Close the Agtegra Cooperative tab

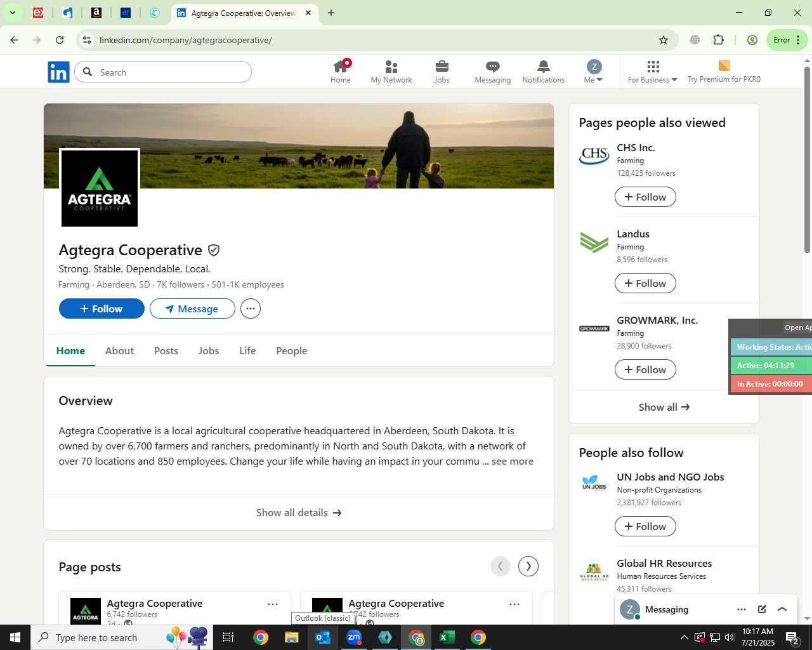pos(308,13)
